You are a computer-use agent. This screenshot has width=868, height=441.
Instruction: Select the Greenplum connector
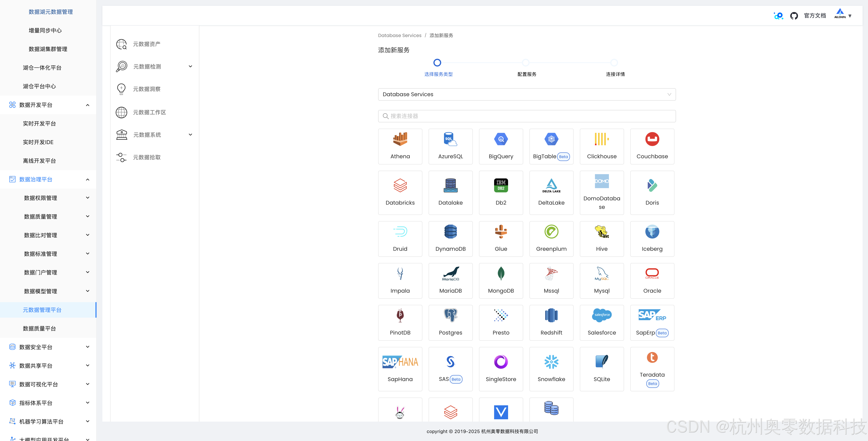[x=551, y=239]
